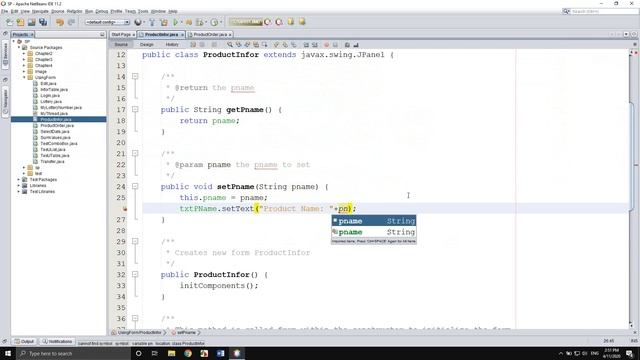
Task: Click the error hint bulb at line 26
Action: 125,209
